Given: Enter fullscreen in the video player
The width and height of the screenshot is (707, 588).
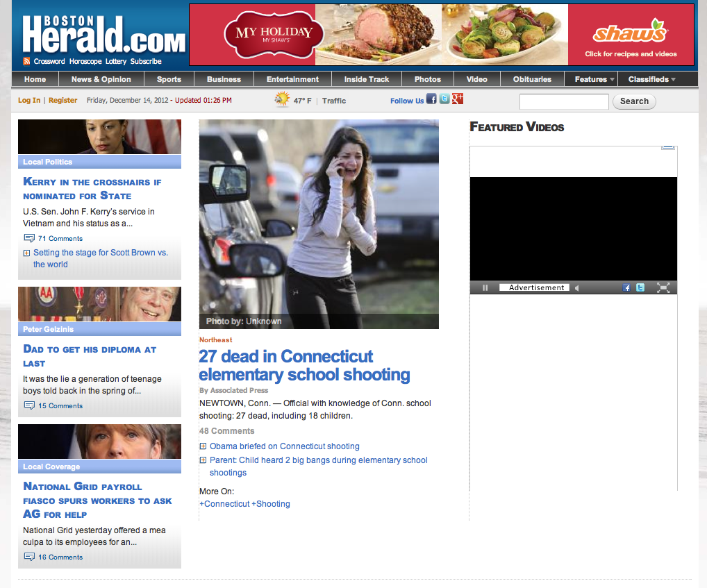Looking at the screenshot, I should coord(663,287).
